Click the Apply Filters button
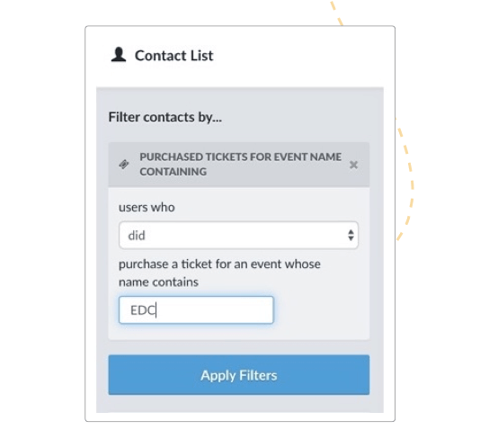 239,375
